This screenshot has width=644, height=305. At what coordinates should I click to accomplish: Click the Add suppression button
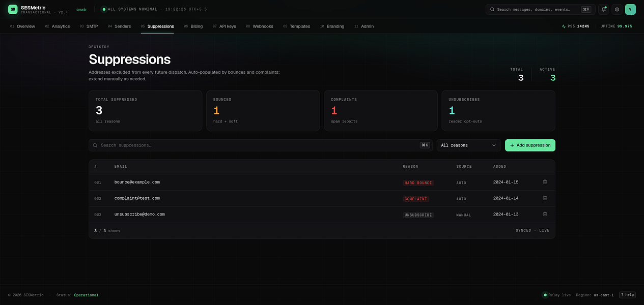pyautogui.click(x=530, y=145)
